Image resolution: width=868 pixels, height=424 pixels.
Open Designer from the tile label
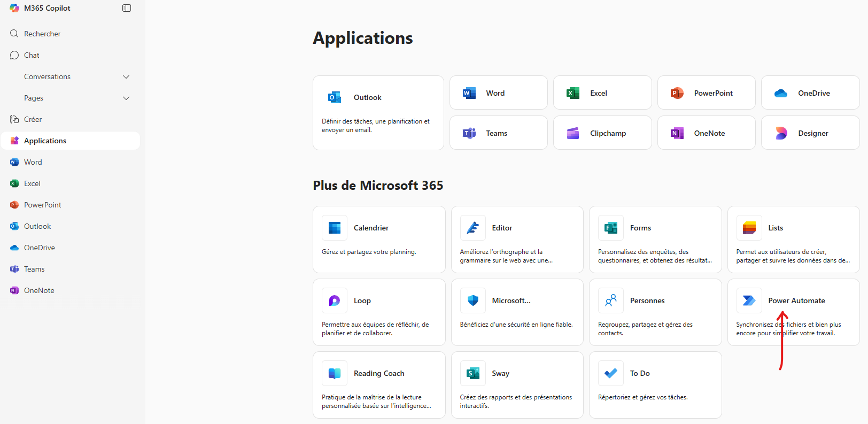(x=813, y=133)
